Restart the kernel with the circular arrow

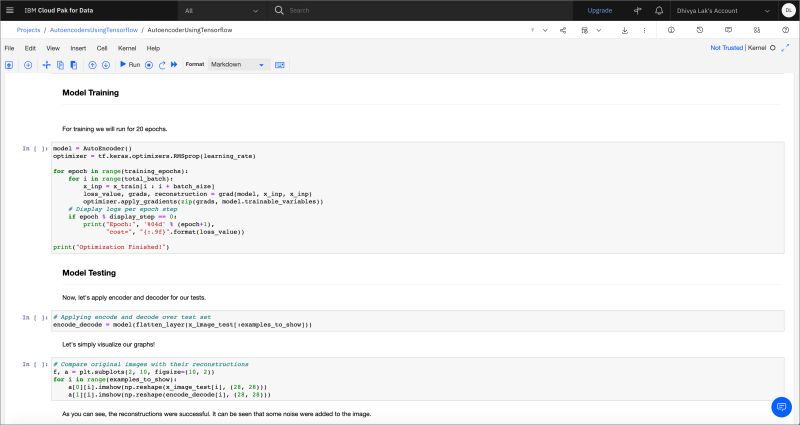[162, 65]
